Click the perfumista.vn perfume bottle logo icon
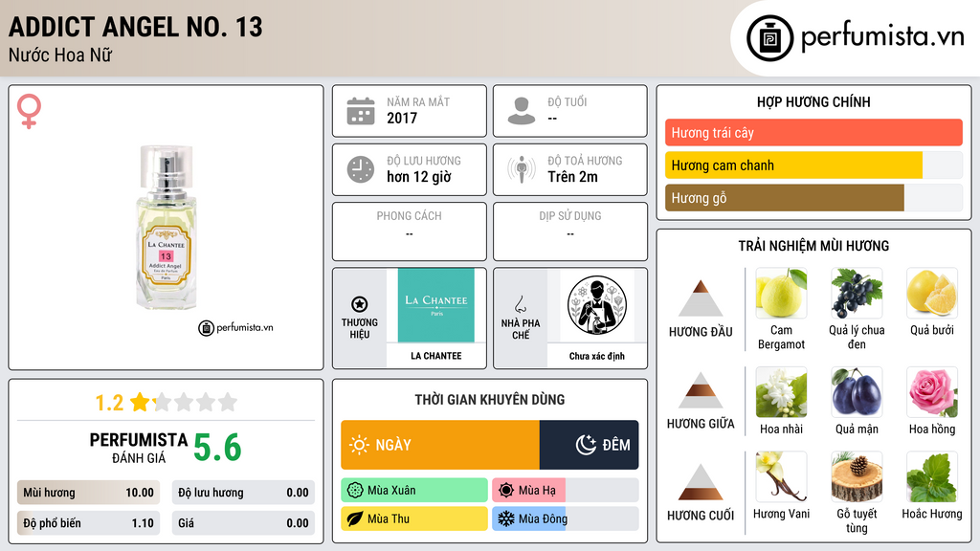The image size is (980, 551). [x=769, y=38]
